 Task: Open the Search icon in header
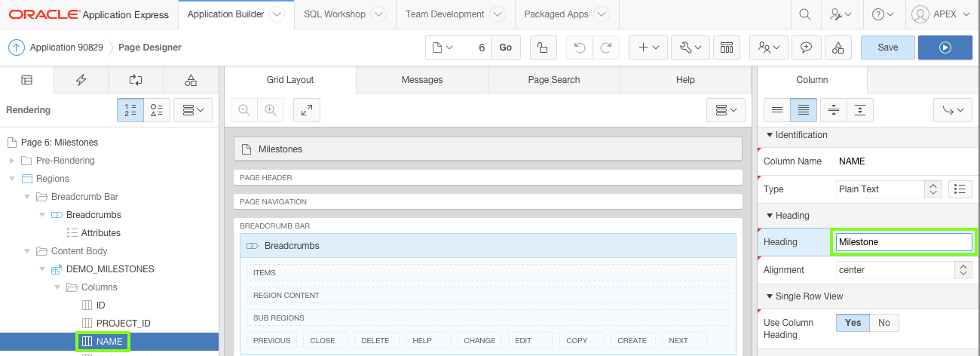click(x=805, y=14)
